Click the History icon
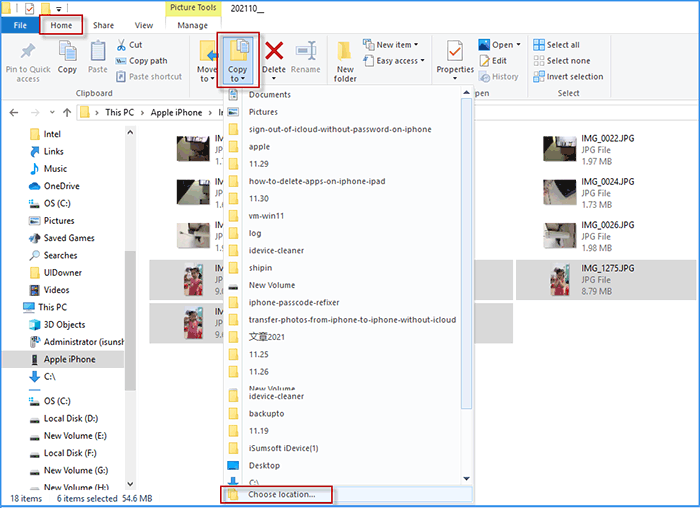 pyautogui.click(x=484, y=77)
